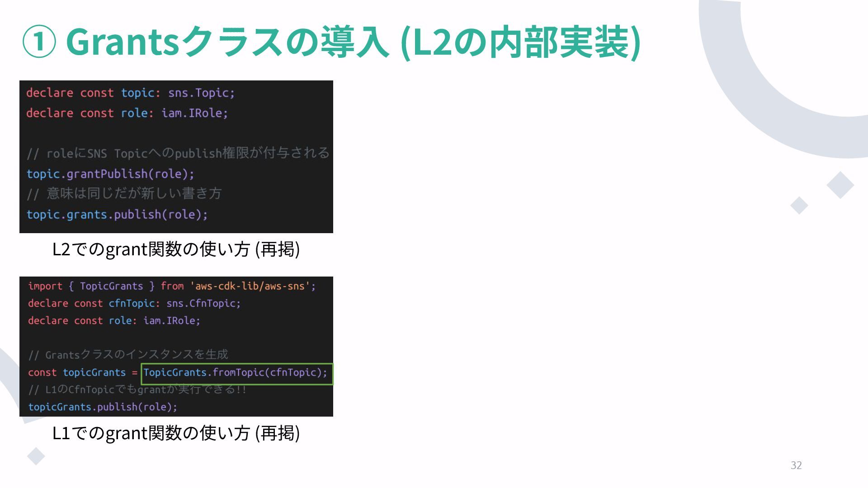
Task: Click the circled number one title icon
Action: (x=39, y=42)
